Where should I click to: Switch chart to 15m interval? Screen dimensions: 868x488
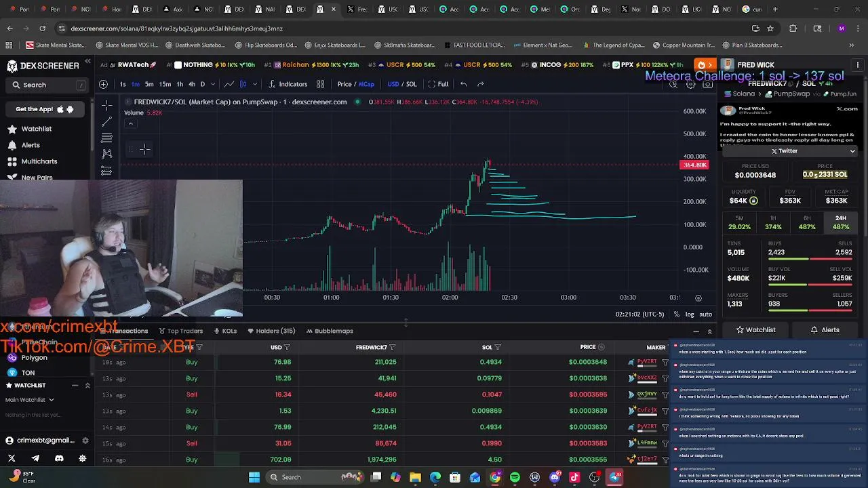tap(165, 84)
